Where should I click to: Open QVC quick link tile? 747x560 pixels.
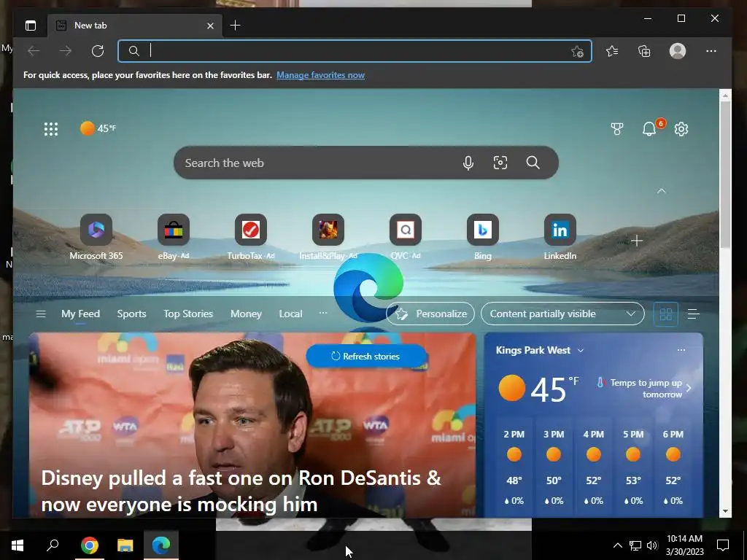[406, 237]
